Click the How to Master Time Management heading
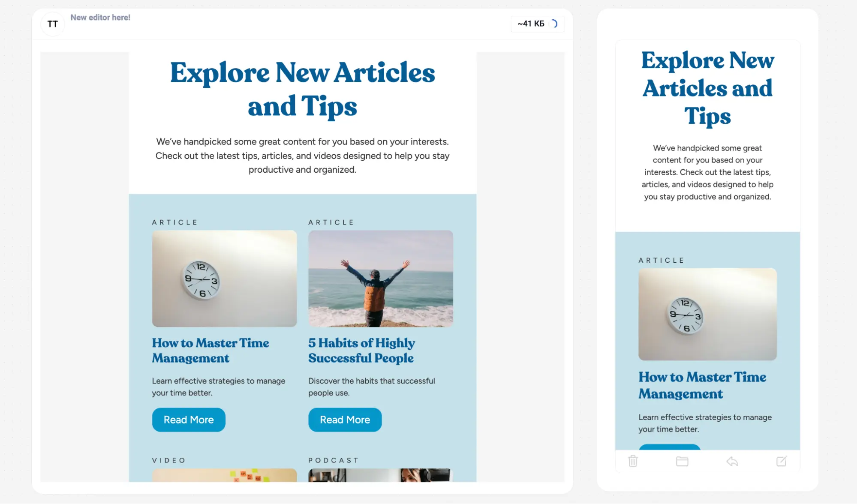This screenshot has height=504, width=857. [210, 350]
